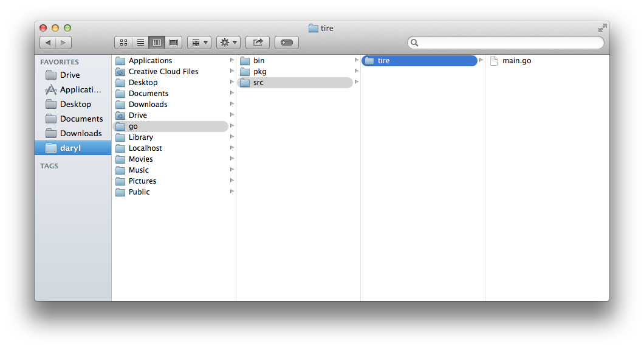Open Documents in the Favorites sidebar
The width and height of the screenshot is (644, 349).
[73, 119]
